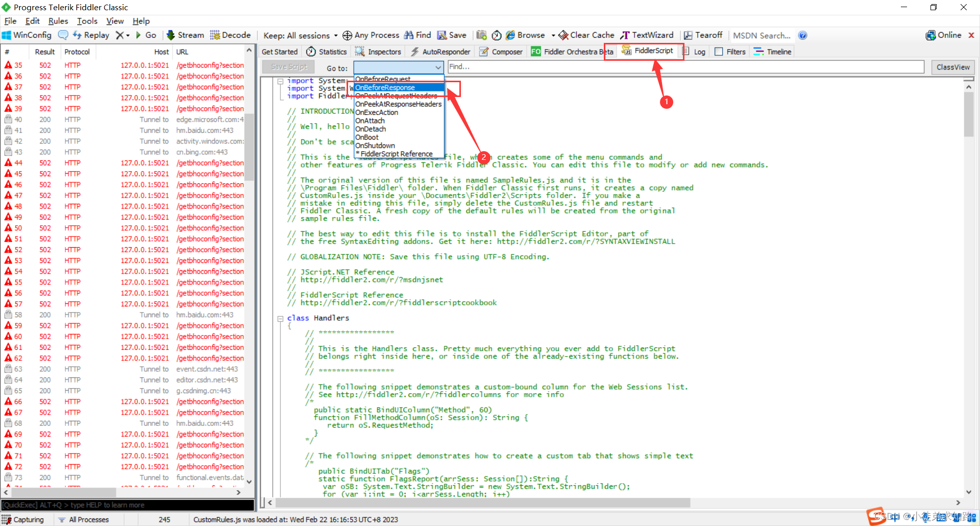Click the Any Process target icon
The width and height of the screenshot is (980, 526).
click(347, 35)
